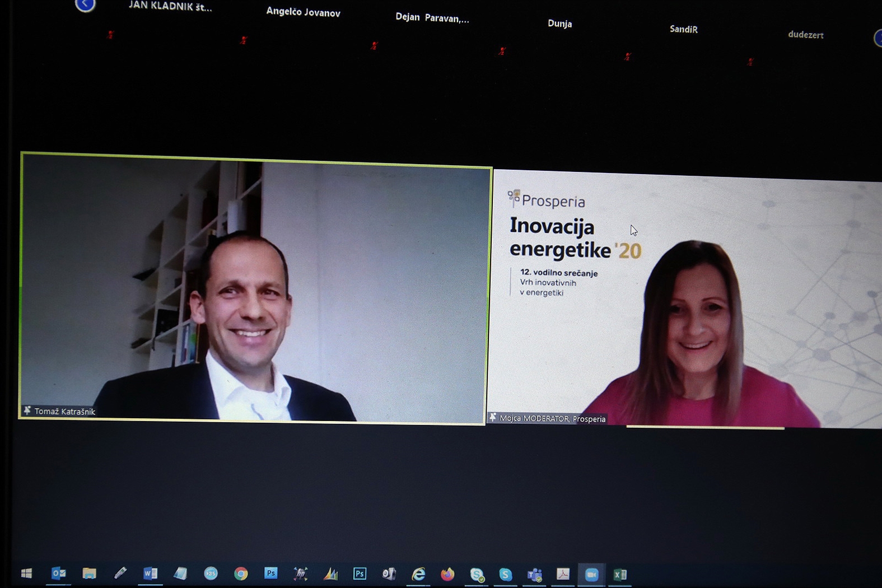Launch the pen tool app in taskbar

[x=120, y=573]
